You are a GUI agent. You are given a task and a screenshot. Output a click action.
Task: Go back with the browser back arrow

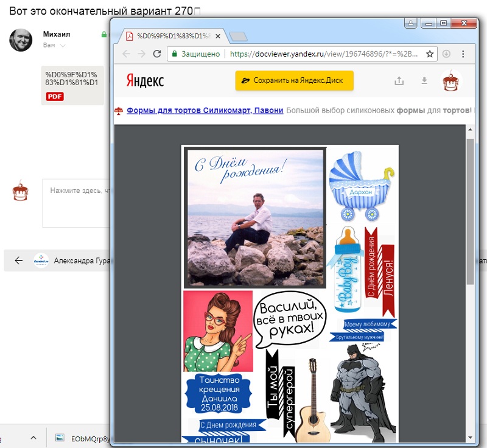126,54
